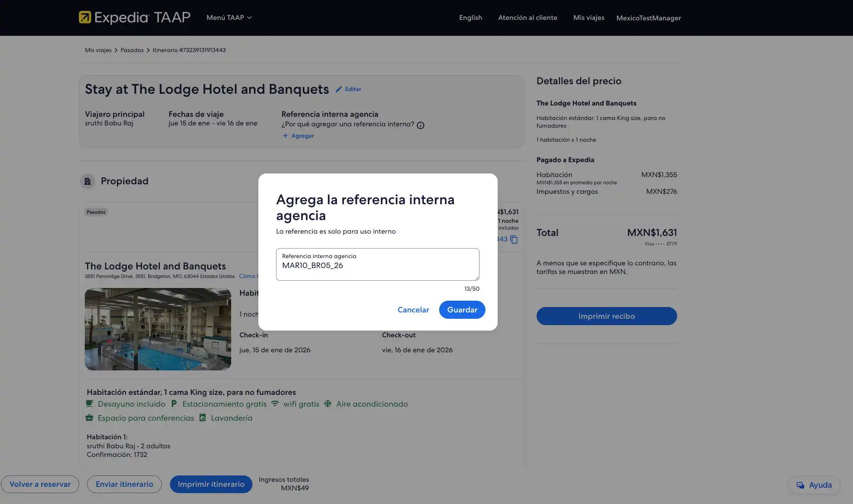
Task: Click the Estacionamiento gratis parking icon
Action: (x=174, y=403)
